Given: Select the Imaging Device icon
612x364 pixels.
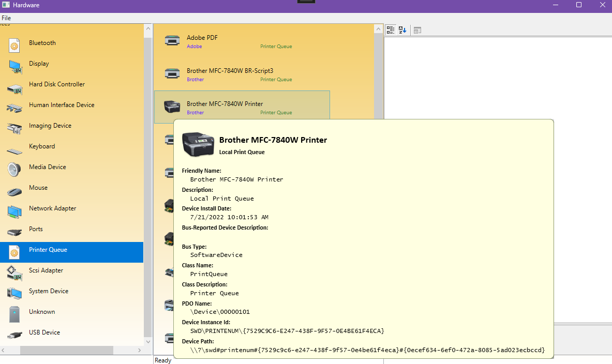Looking at the screenshot, I should (14, 128).
